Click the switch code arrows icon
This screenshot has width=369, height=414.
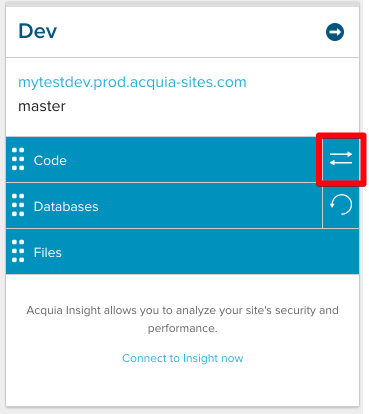(341, 159)
